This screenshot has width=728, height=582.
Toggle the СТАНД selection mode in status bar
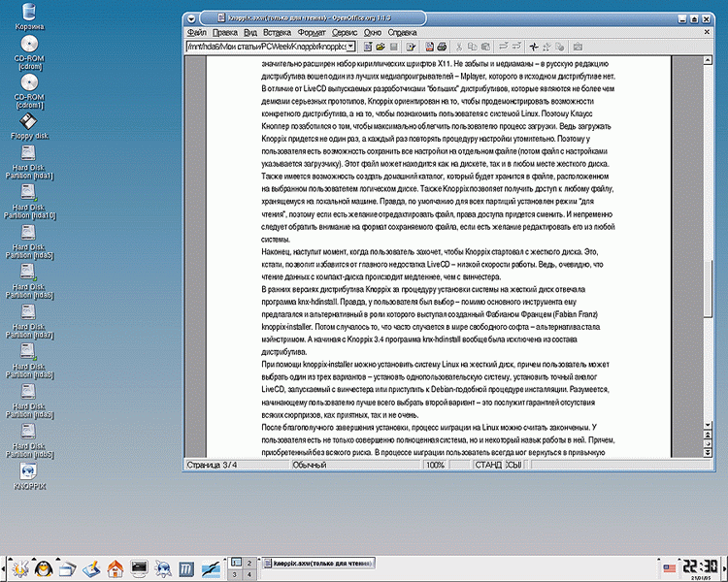coord(486,466)
